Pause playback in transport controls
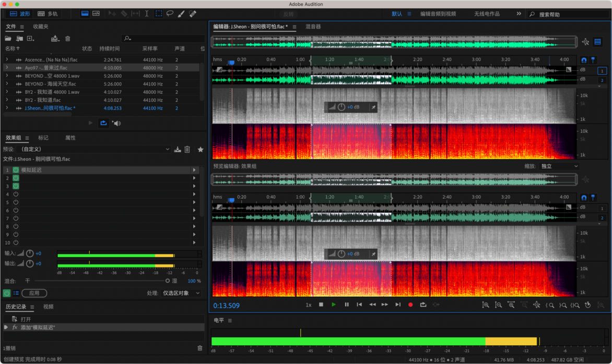612x364 pixels. coord(347,305)
